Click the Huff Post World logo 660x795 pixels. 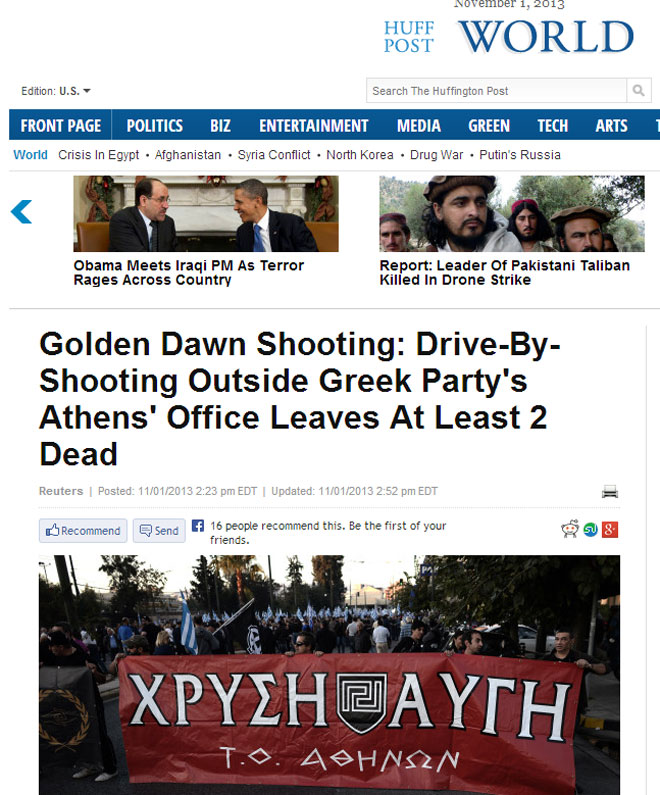pyautogui.click(x=509, y=36)
